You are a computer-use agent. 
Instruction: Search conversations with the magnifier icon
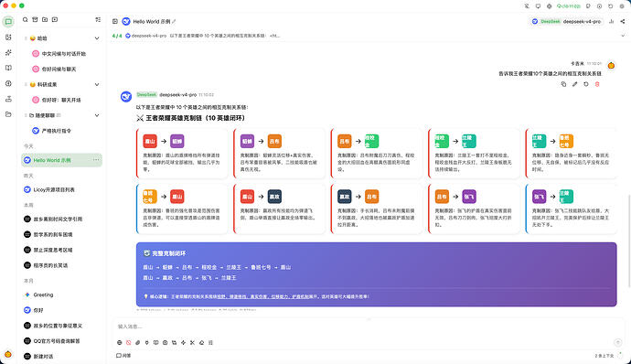point(25,19)
